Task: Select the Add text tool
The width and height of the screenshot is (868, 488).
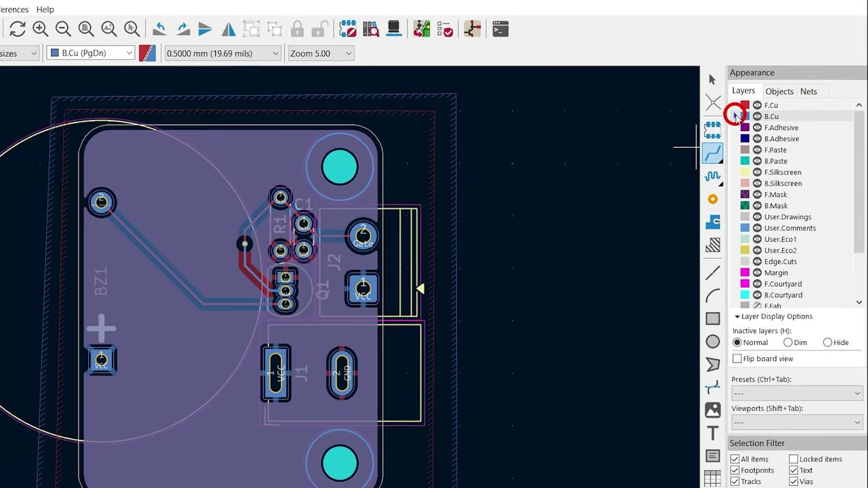Action: pyautogui.click(x=713, y=433)
